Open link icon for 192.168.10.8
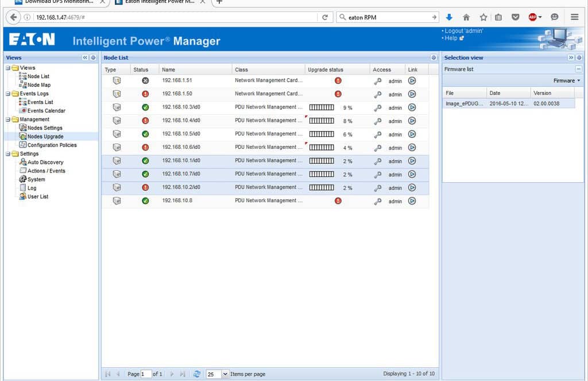The image size is (588, 381). [412, 201]
